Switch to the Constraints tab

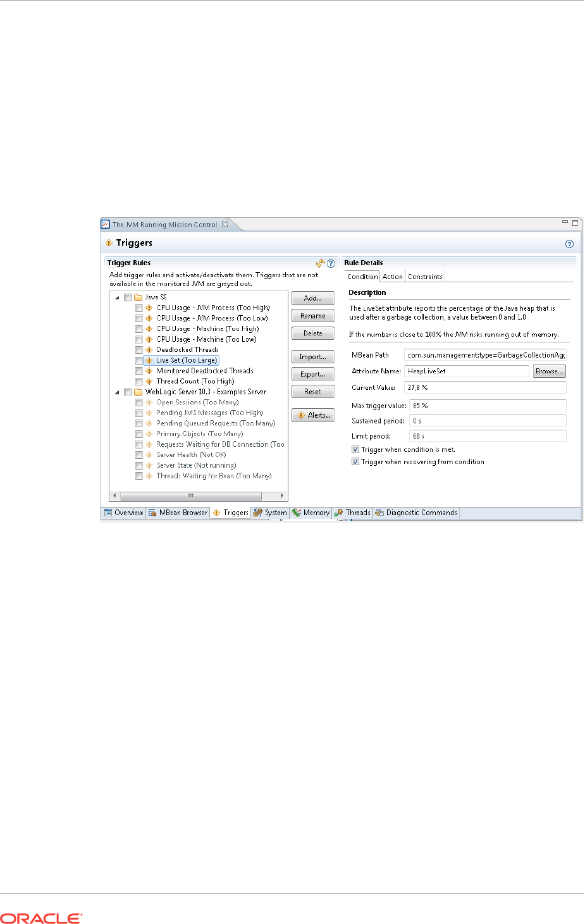point(425,277)
